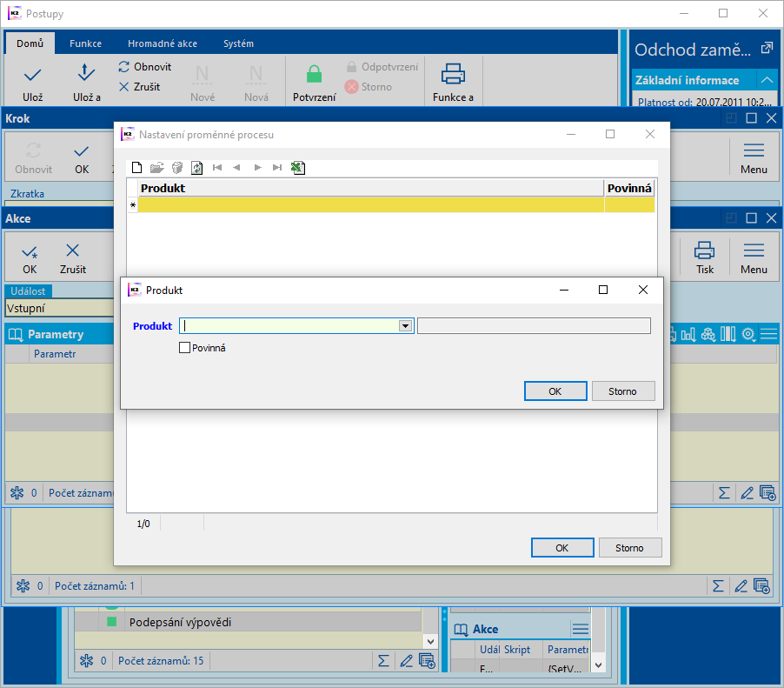This screenshot has width=784, height=688.
Task: Click the refresh document icon in variable settings toolbar
Action: pyautogui.click(x=197, y=168)
